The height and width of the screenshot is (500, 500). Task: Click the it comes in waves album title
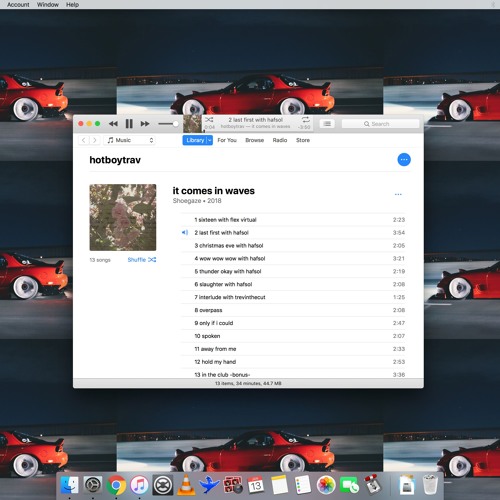214,191
